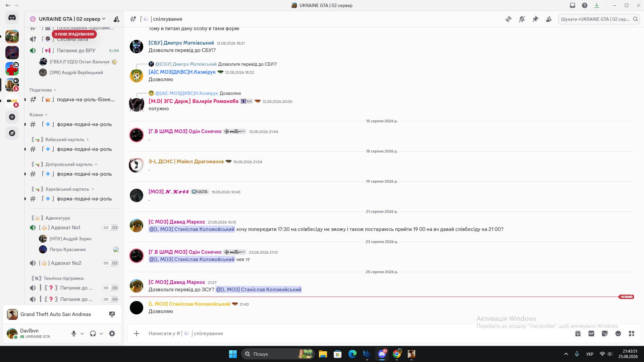Open server icon with 8 notifications badge
The image size is (644, 362).
tap(12, 101)
